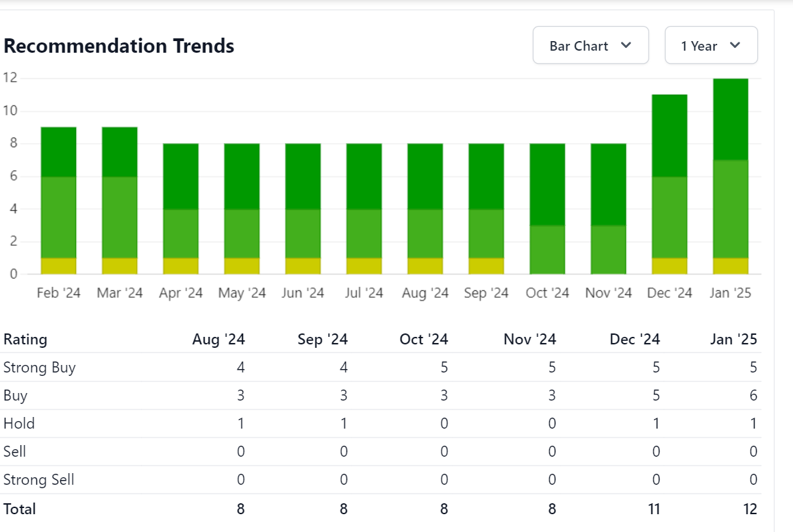Click yellow Hold segment of Jul '24 bar
The image size is (793, 532).
click(x=364, y=266)
